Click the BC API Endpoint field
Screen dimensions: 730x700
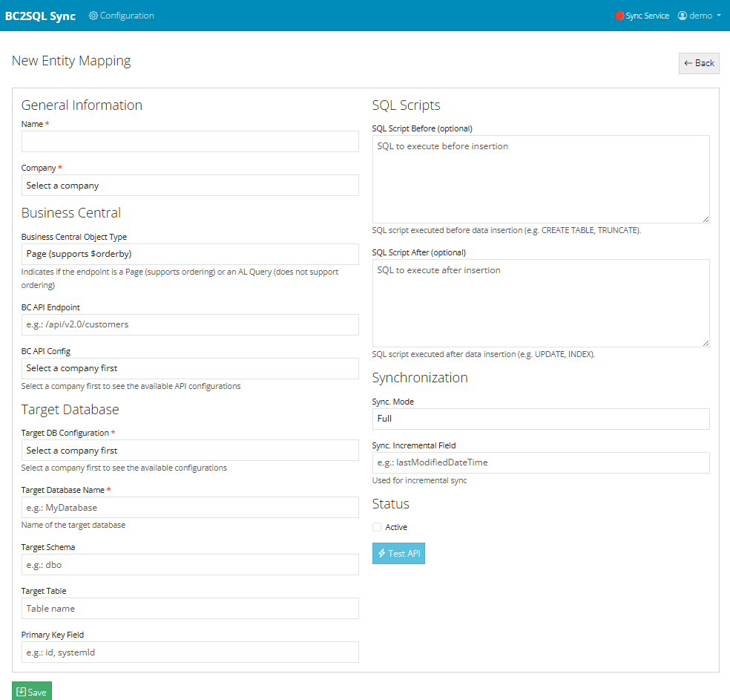point(190,324)
